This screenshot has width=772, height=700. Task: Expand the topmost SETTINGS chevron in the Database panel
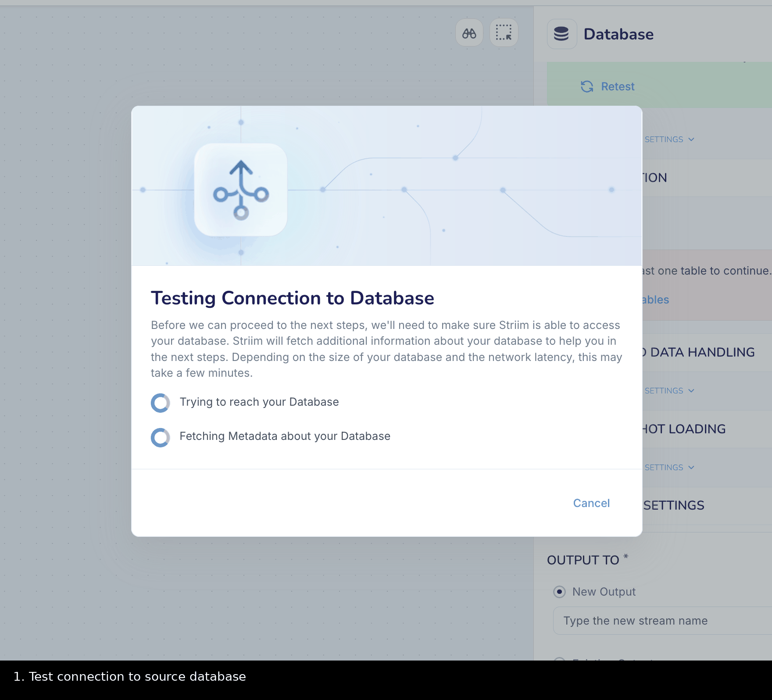coord(691,139)
